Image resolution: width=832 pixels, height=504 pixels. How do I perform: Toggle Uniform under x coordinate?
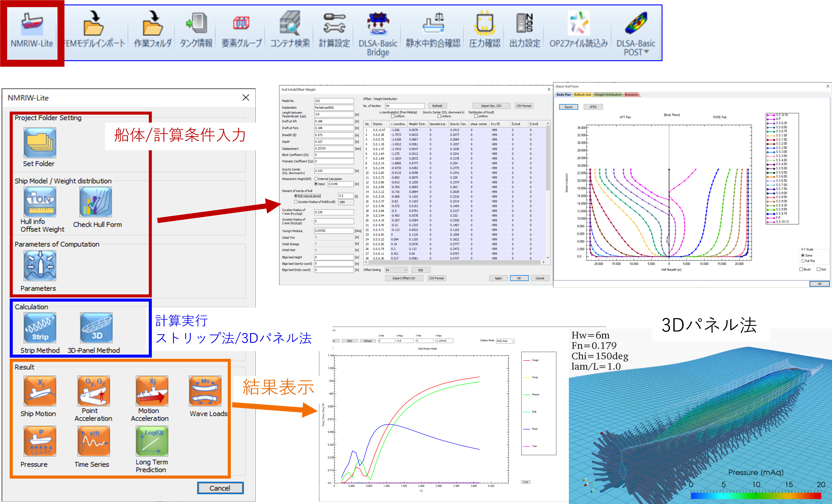pos(393,116)
